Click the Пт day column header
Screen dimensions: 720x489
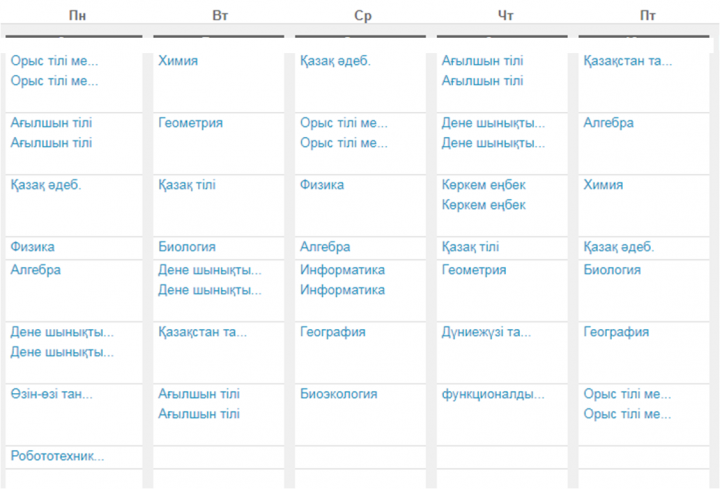pos(647,16)
